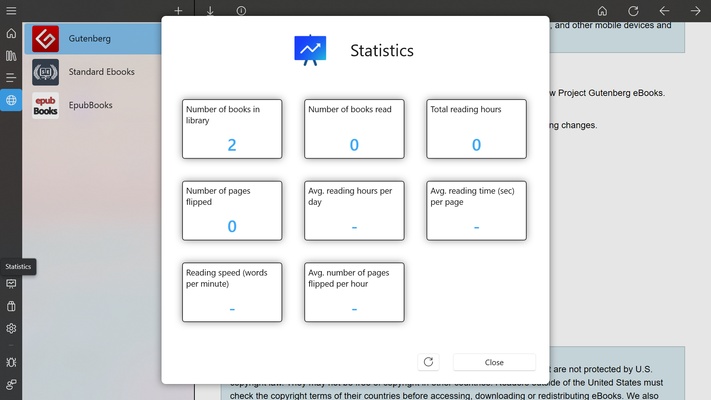The height and width of the screenshot is (400, 711).
Task: Click the gift box icon in sidebar
Action: [x=11, y=306]
